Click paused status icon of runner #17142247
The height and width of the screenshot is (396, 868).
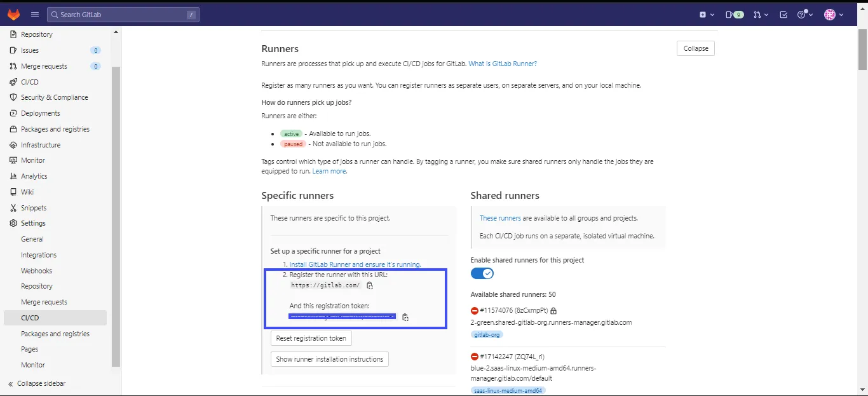(x=474, y=357)
